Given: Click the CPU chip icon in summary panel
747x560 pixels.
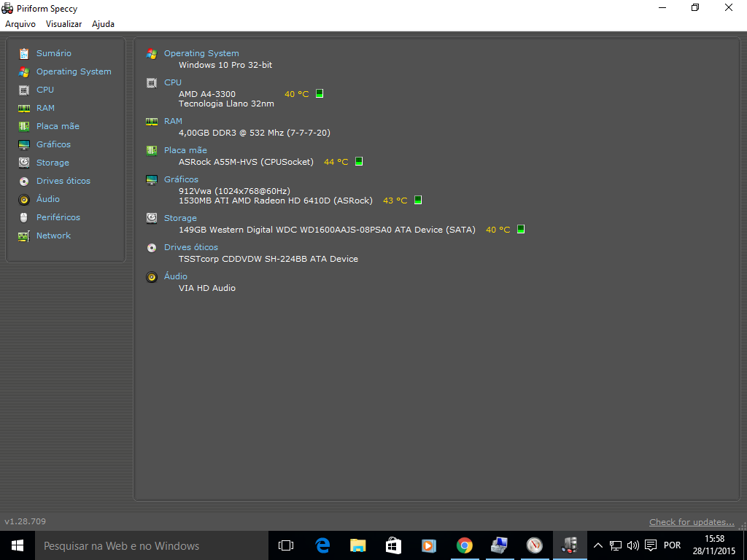Looking at the screenshot, I should tap(152, 83).
